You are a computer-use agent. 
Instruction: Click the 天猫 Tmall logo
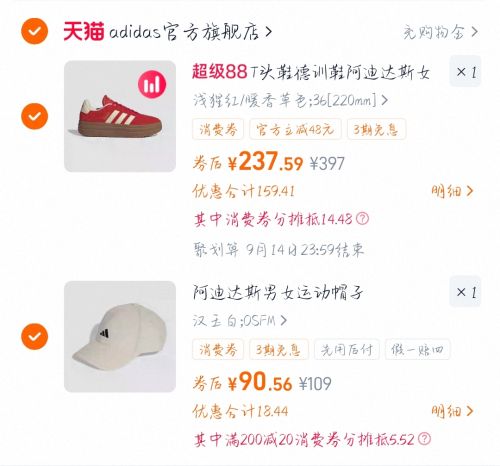(x=84, y=31)
